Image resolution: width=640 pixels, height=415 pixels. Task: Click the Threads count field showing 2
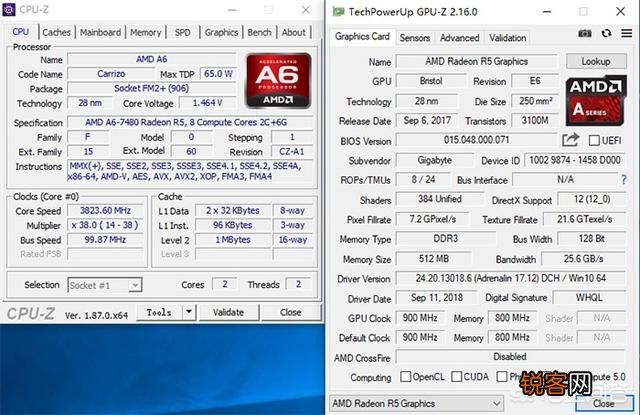point(298,284)
